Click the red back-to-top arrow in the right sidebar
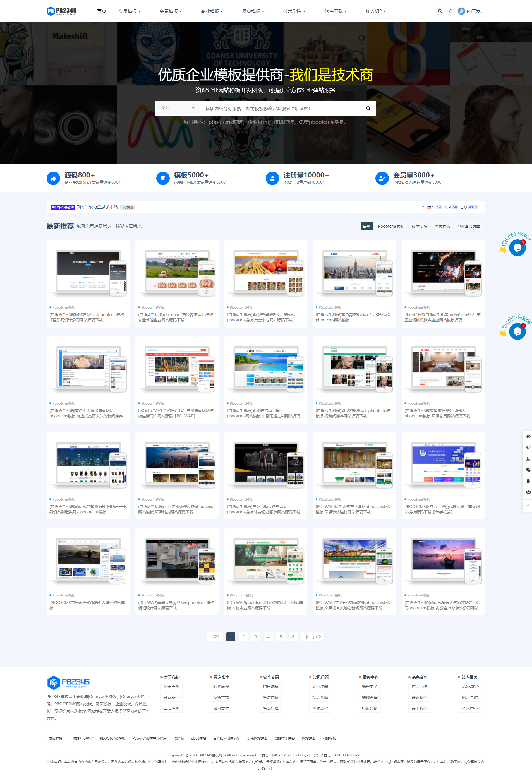 pos(528,506)
